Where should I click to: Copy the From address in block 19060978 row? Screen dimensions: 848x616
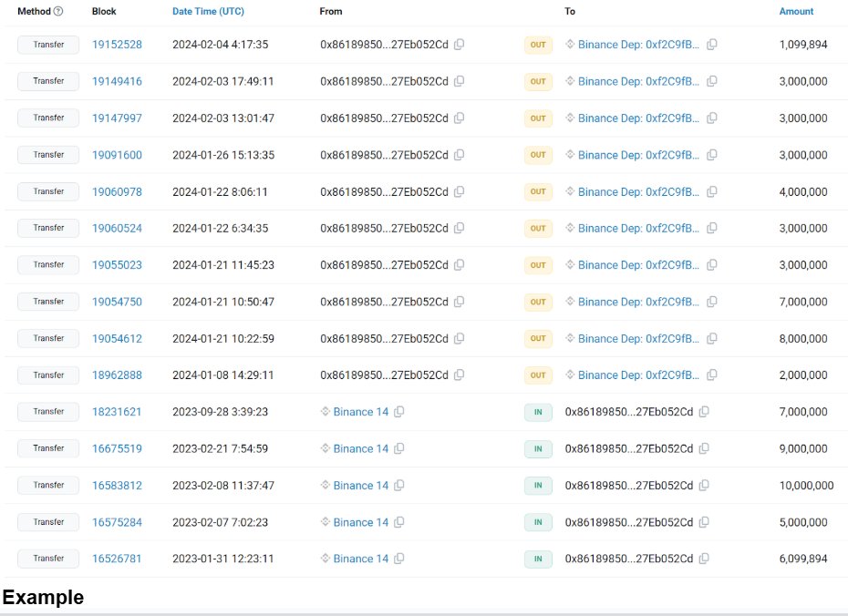pos(460,191)
